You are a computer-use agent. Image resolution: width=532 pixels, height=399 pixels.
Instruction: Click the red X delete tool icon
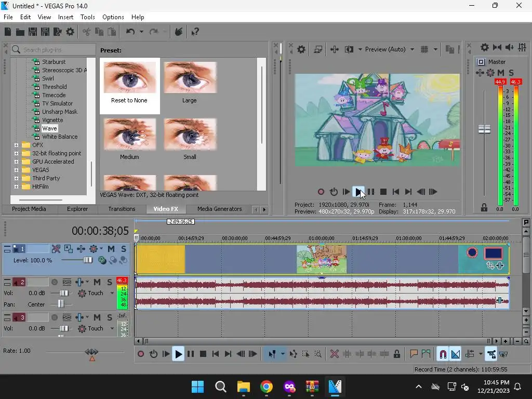coord(335,354)
